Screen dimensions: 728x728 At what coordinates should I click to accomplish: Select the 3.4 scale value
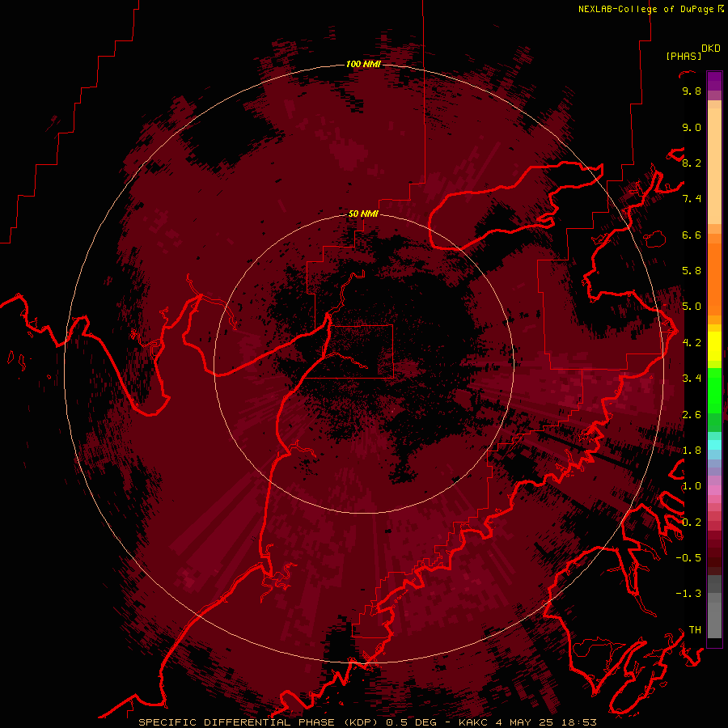point(692,379)
